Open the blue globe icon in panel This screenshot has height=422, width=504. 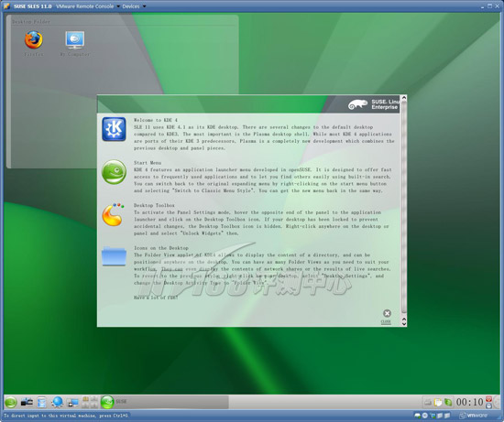coord(57,402)
